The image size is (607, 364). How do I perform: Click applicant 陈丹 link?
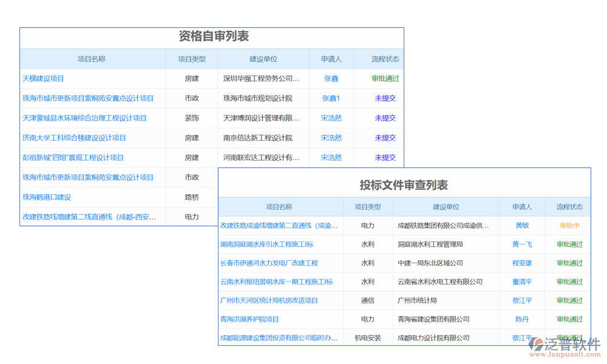click(521, 319)
